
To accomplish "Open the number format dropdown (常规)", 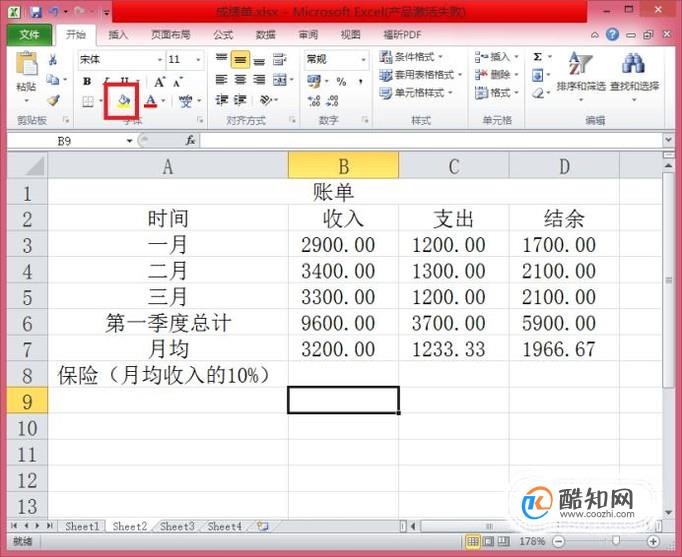I will point(363,60).
